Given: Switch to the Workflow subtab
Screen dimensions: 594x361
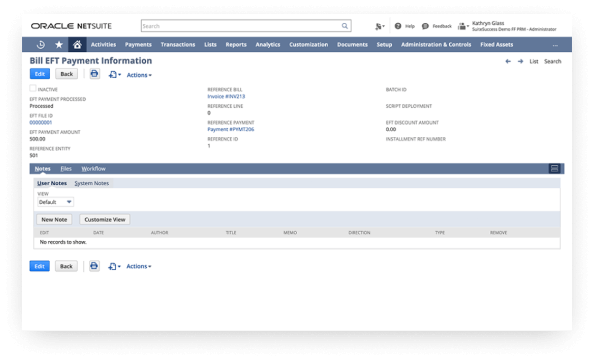Looking at the screenshot, I should click(94, 169).
